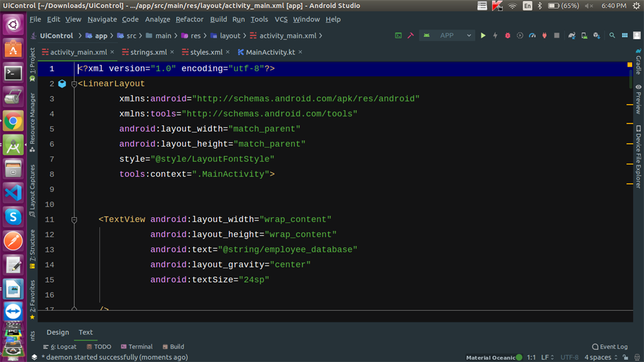Open the APP run configuration dropdown
This screenshot has width=644, height=362.
coord(447,36)
